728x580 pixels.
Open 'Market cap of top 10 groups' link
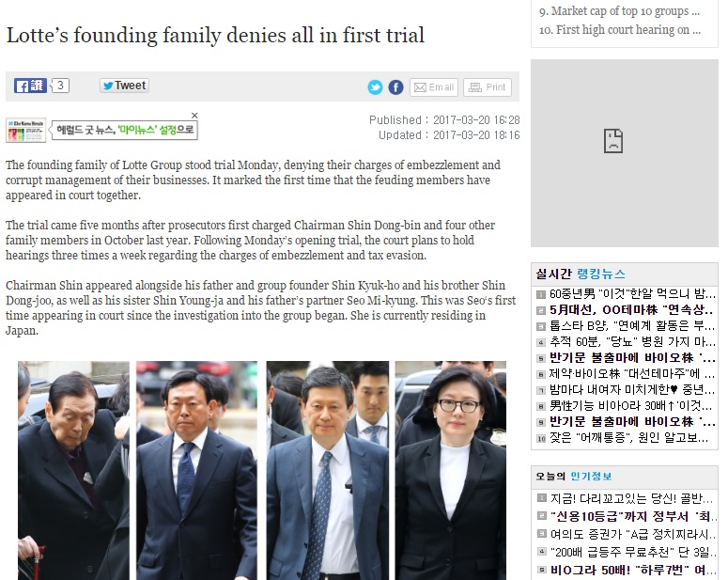(x=619, y=11)
